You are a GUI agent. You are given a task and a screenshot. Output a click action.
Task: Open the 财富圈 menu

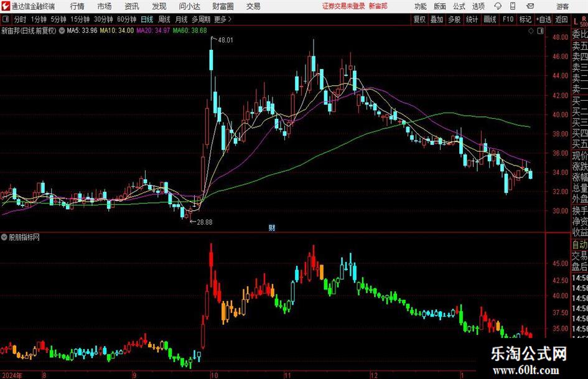223,6
